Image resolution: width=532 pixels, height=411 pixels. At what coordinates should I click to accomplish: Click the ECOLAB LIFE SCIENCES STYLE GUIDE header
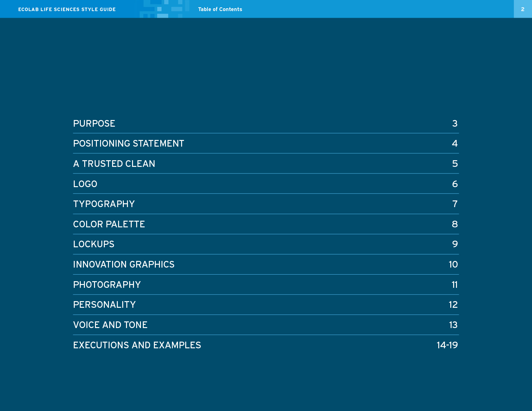click(x=67, y=9)
